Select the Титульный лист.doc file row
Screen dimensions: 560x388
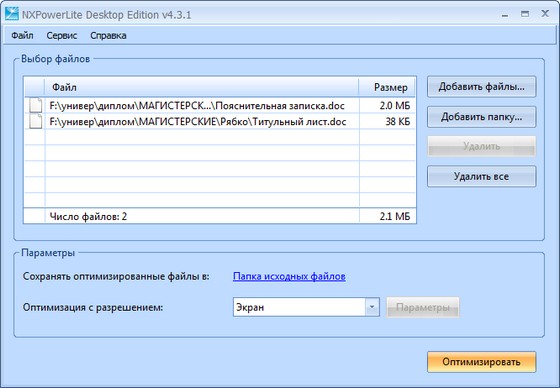(x=220, y=122)
